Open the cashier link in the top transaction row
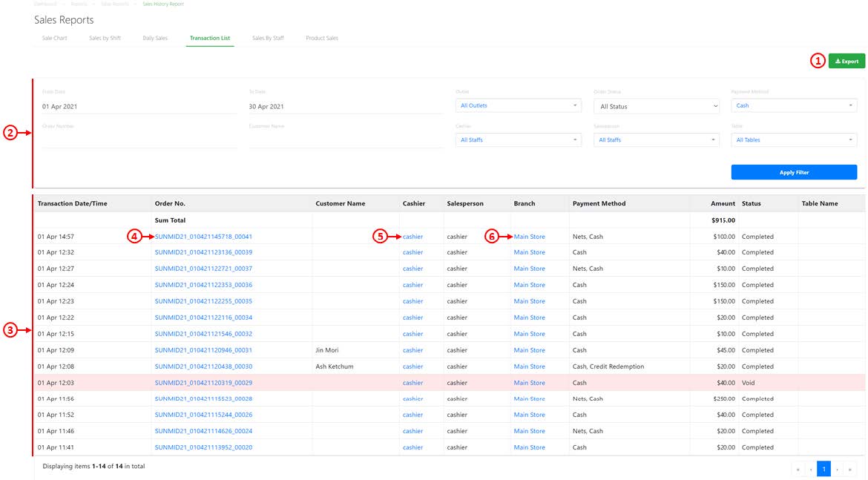 coord(412,236)
